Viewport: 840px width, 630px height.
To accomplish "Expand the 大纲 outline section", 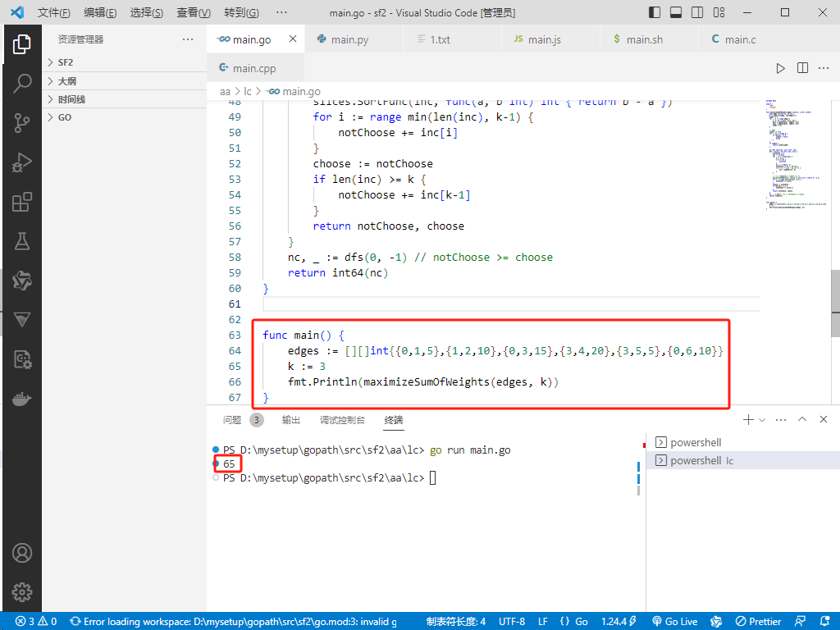I will (x=125, y=81).
